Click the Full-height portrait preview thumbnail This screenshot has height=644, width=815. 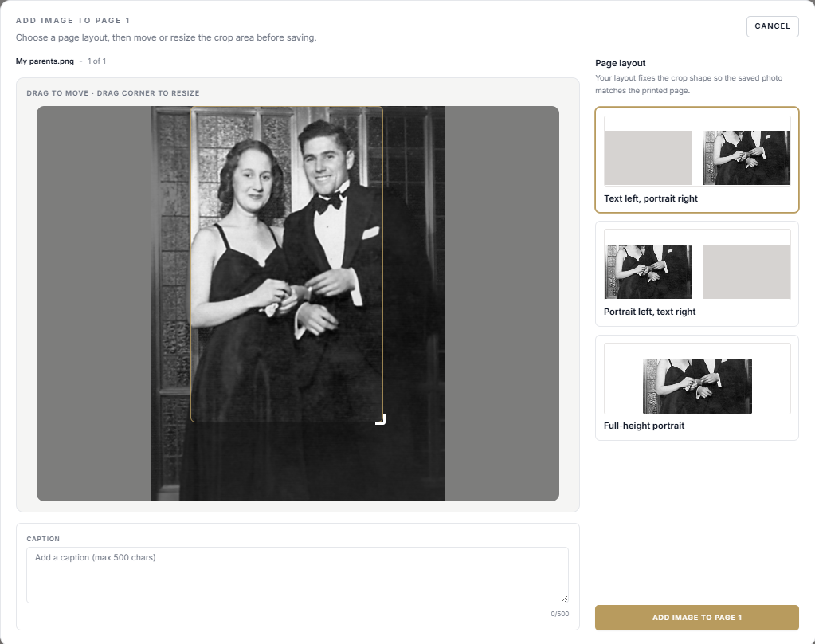(697, 386)
